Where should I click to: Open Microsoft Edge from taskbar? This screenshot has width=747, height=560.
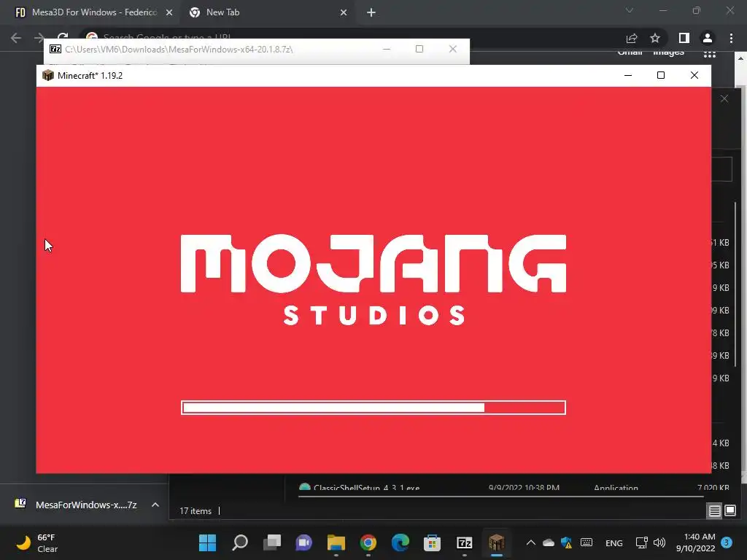[x=400, y=542]
